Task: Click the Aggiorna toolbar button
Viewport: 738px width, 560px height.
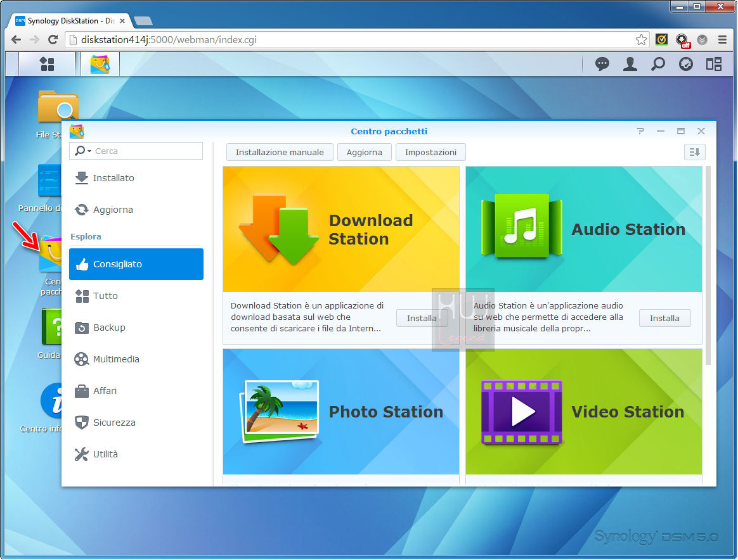Action: [x=365, y=152]
